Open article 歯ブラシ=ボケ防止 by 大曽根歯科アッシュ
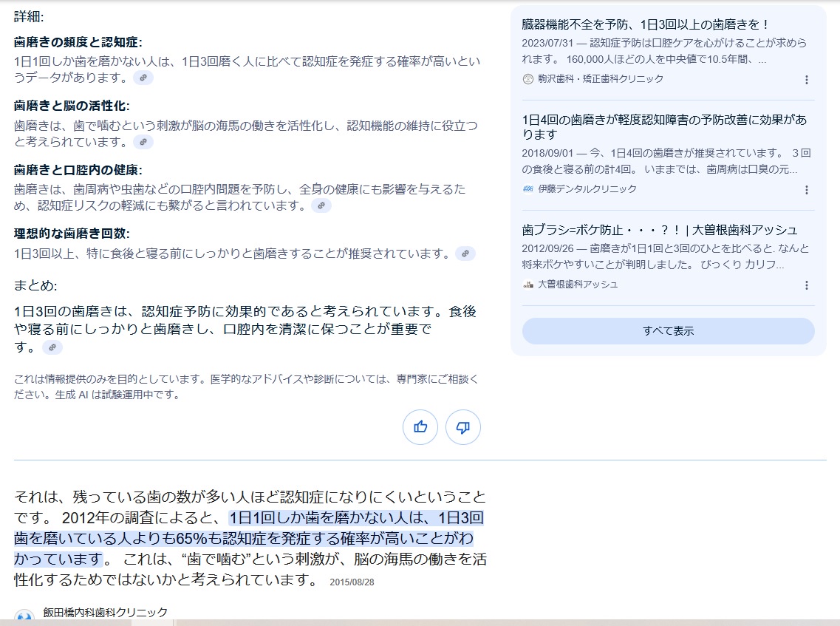 click(659, 229)
